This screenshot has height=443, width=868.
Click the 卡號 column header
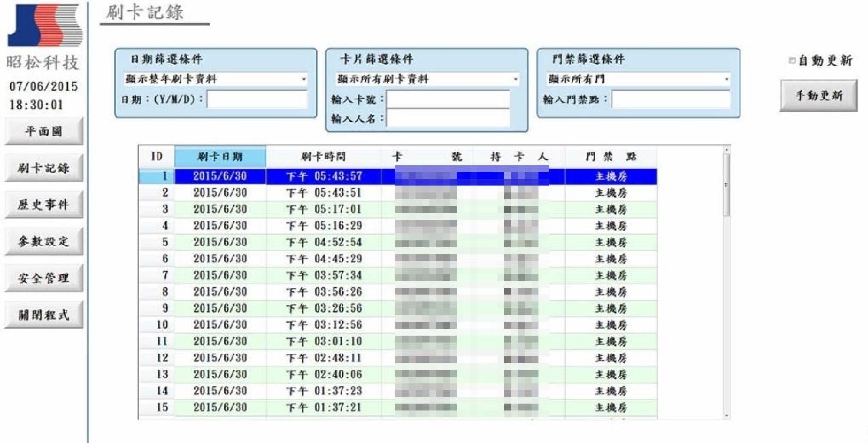(x=427, y=156)
